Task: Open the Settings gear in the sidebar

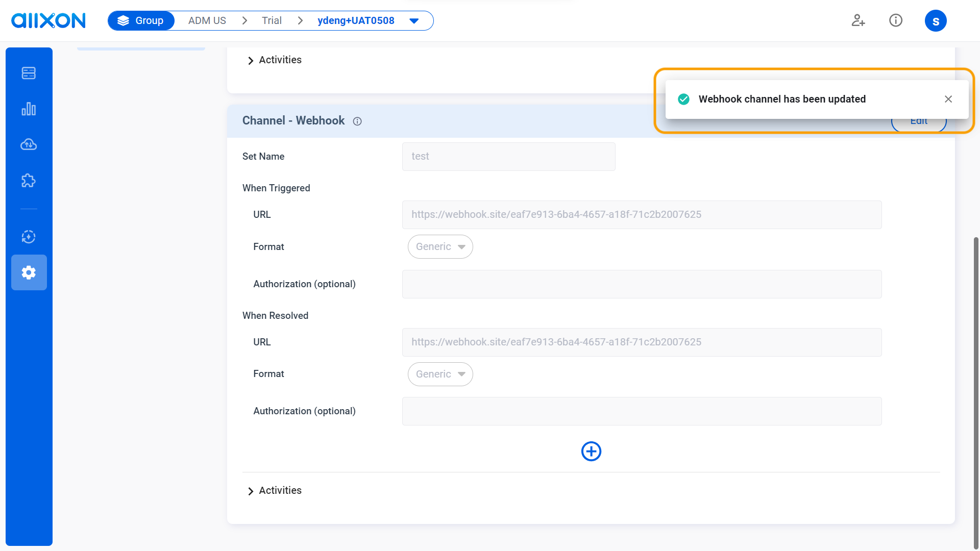Action: pos(29,272)
